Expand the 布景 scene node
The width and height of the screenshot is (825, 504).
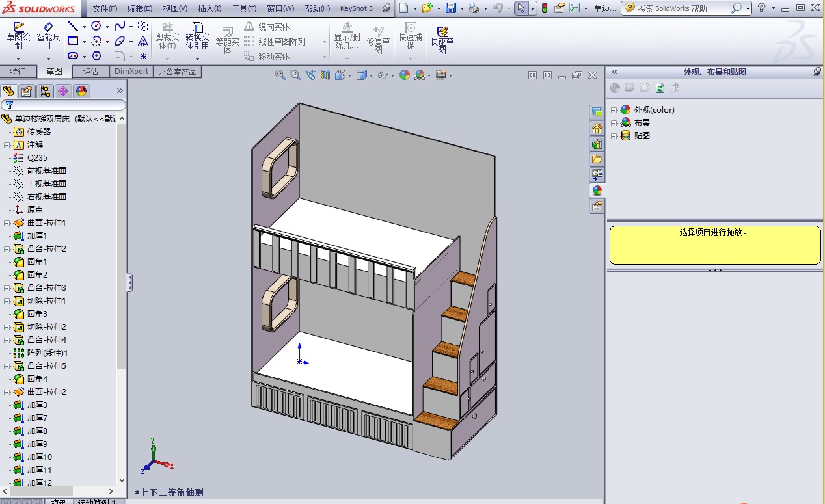[x=614, y=123]
